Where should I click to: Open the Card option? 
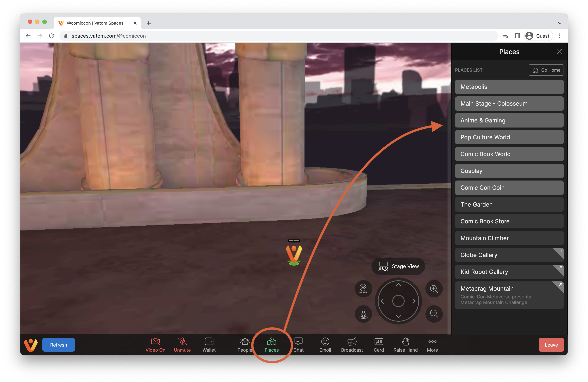(x=379, y=345)
